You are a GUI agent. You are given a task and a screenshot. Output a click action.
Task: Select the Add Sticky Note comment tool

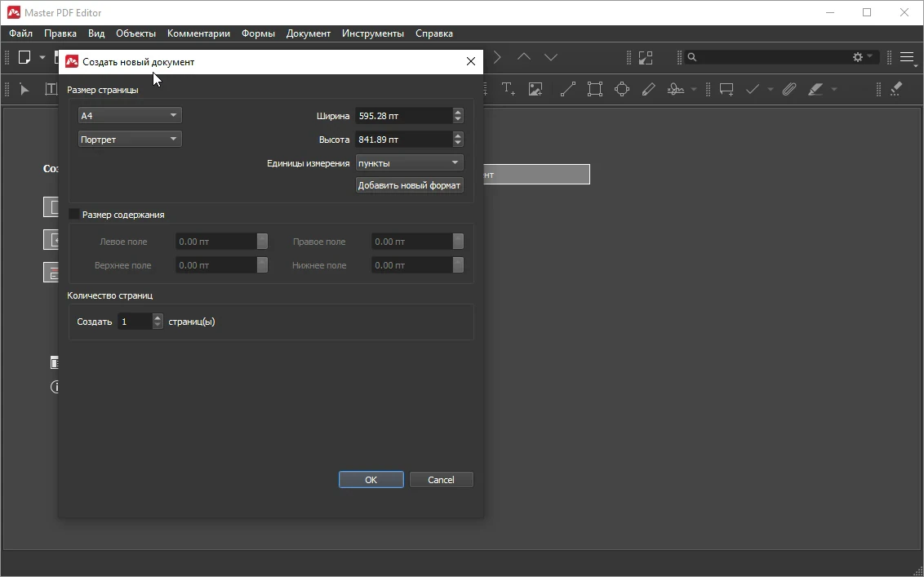[x=726, y=90]
